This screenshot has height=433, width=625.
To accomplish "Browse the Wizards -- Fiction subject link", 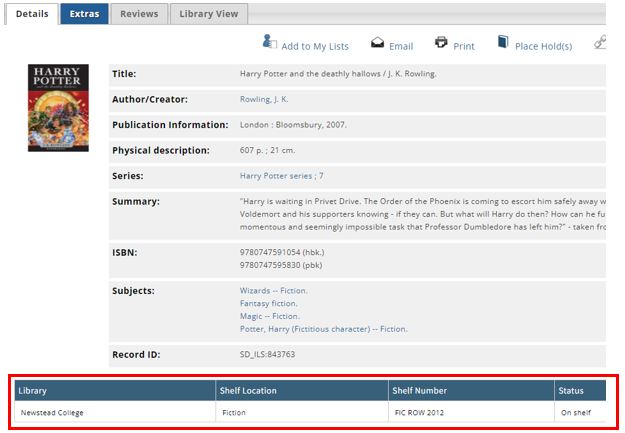I will (274, 291).
